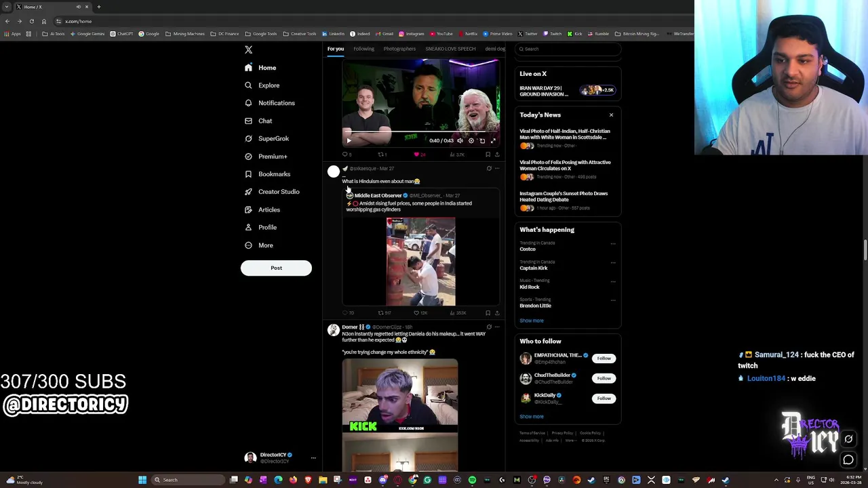The height and width of the screenshot is (488, 868).
Task: Open options for the Costco trend
Action: click(x=613, y=243)
